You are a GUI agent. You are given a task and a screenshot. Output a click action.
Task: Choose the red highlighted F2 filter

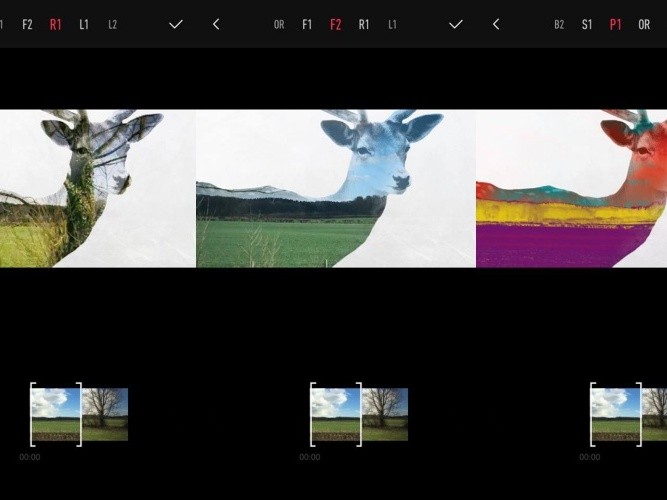pyautogui.click(x=335, y=24)
